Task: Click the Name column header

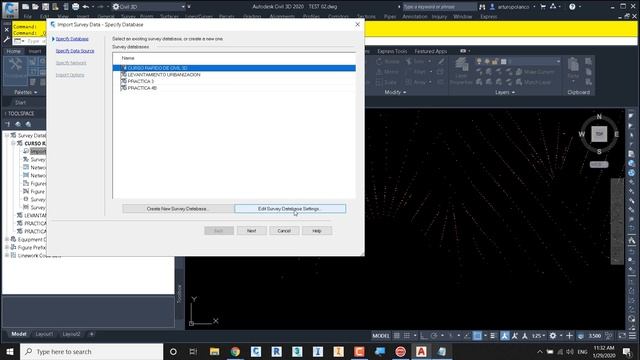Action: tap(128, 58)
